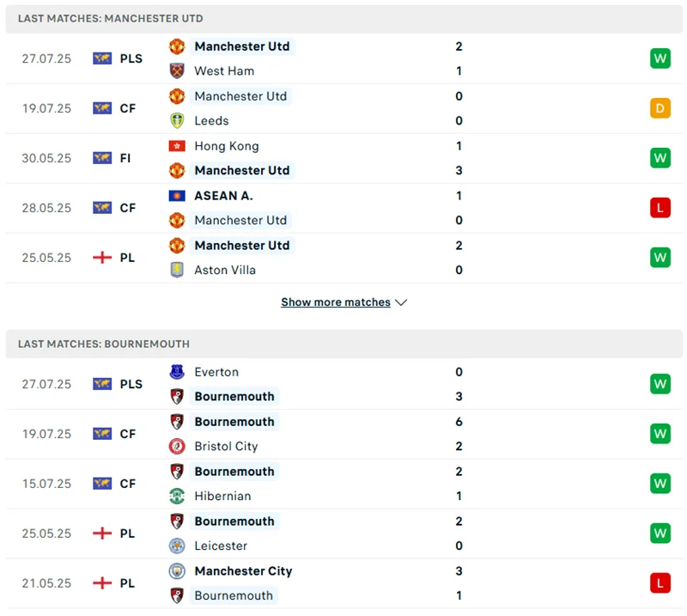The image size is (687, 616).
Task: Click the Hong Kong flag icon
Action: (x=177, y=146)
